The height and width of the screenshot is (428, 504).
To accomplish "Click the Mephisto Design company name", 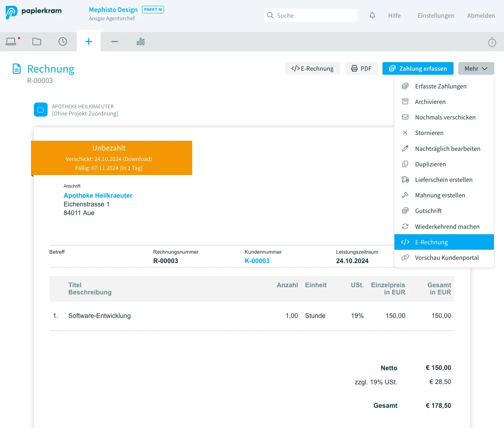I will tap(113, 10).
